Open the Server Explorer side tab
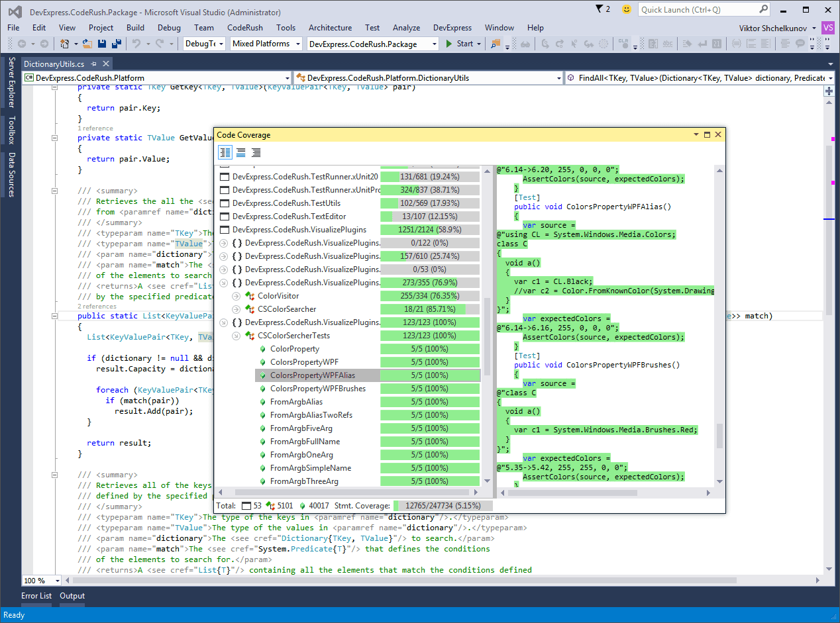This screenshot has width=840, height=623. pyautogui.click(x=11, y=83)
